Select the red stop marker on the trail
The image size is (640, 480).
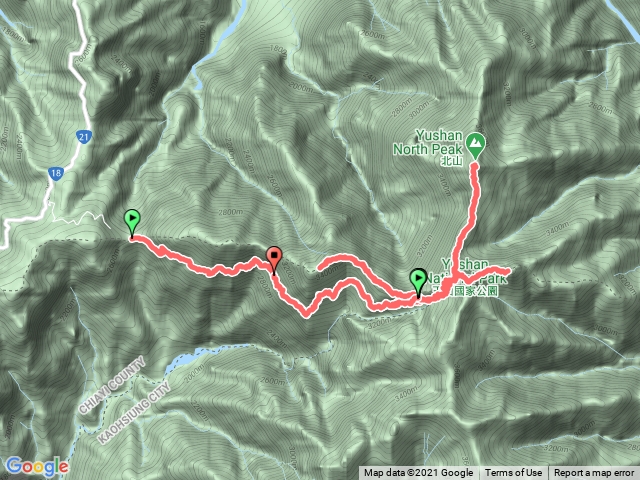tap(274, 260)
